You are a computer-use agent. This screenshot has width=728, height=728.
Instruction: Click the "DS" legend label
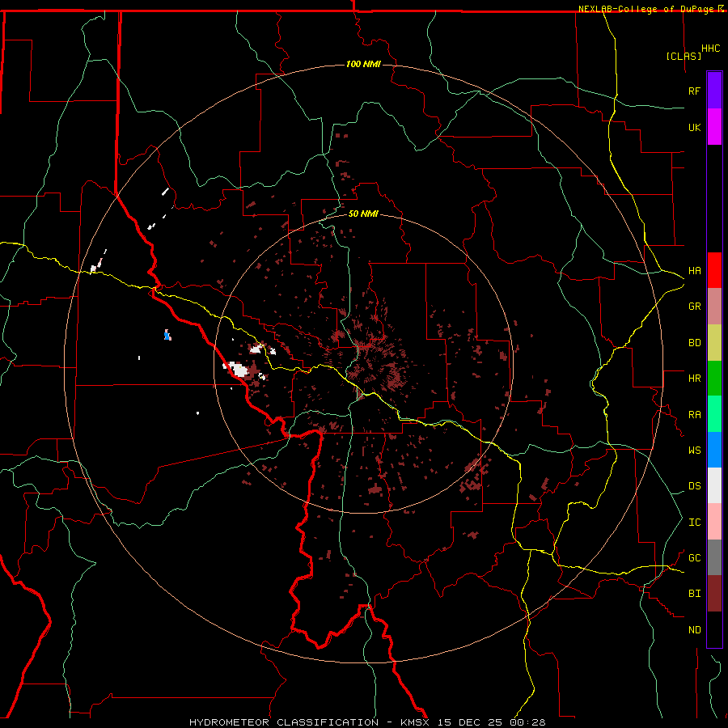(x=695, y=486)
